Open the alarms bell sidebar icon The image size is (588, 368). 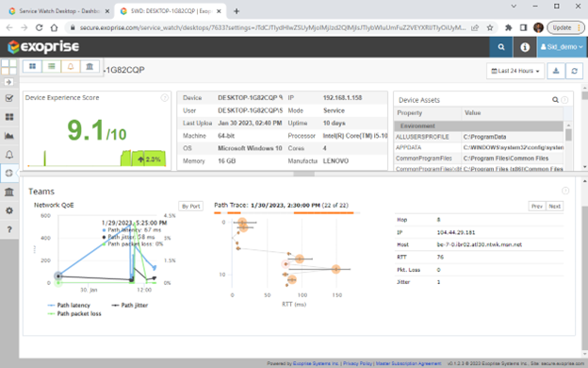click(x=9, y=155)
